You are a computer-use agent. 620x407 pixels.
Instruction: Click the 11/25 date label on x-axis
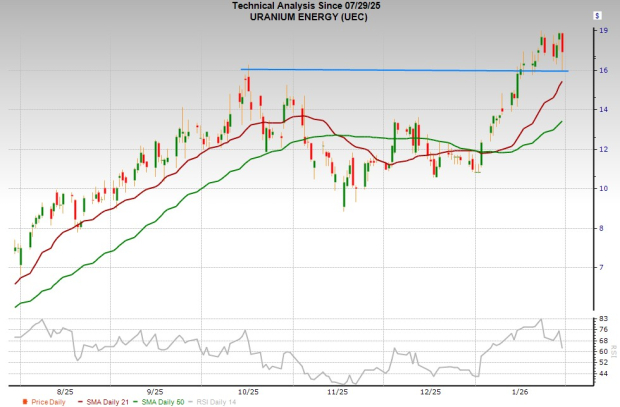coord(338,392)
